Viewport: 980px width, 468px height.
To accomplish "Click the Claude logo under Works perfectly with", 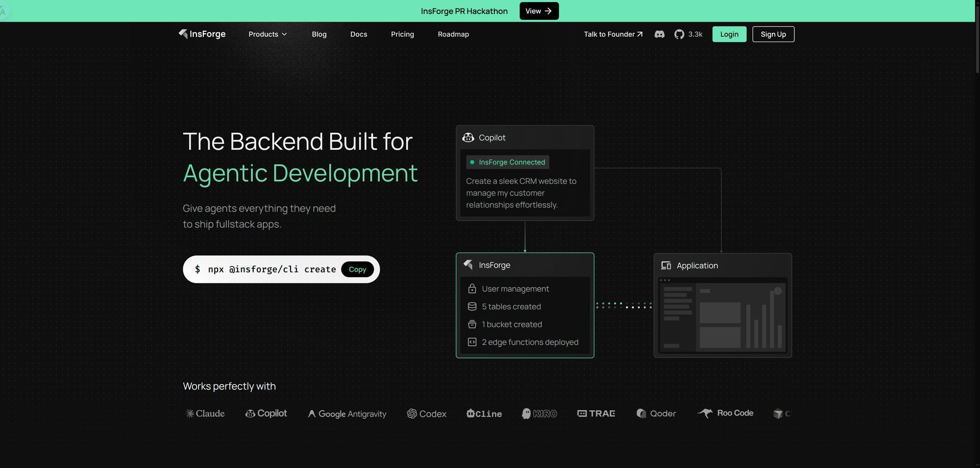I will point(205,414).
